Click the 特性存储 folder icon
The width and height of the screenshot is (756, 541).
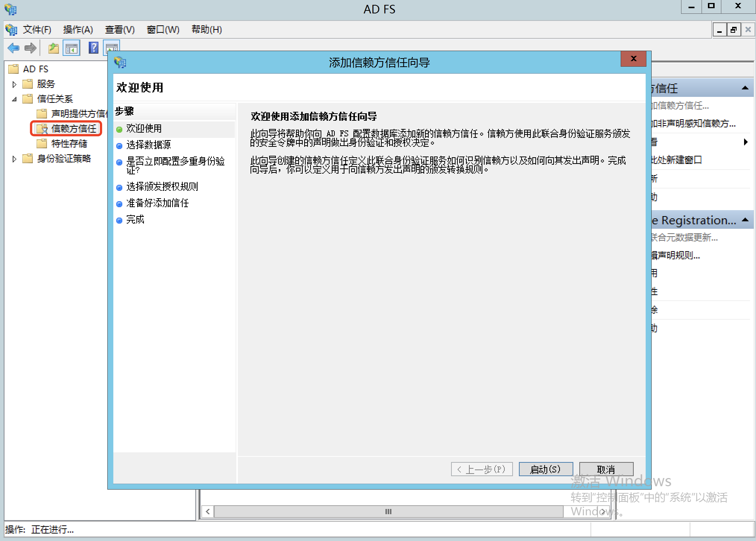tap(42, 143)
